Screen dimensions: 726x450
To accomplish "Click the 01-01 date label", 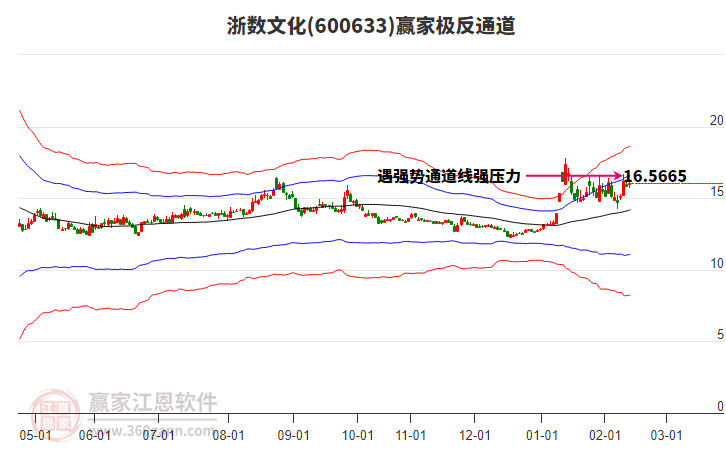I will tap(542, 435).
